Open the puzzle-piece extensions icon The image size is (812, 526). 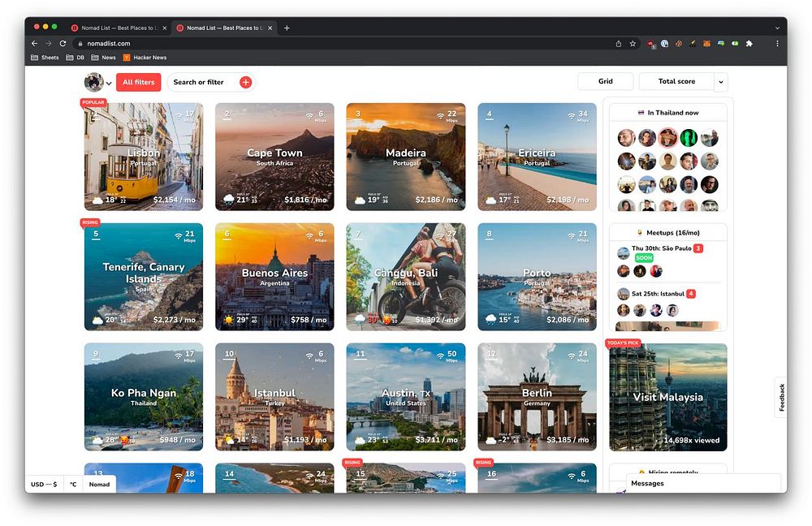(749, 44)
